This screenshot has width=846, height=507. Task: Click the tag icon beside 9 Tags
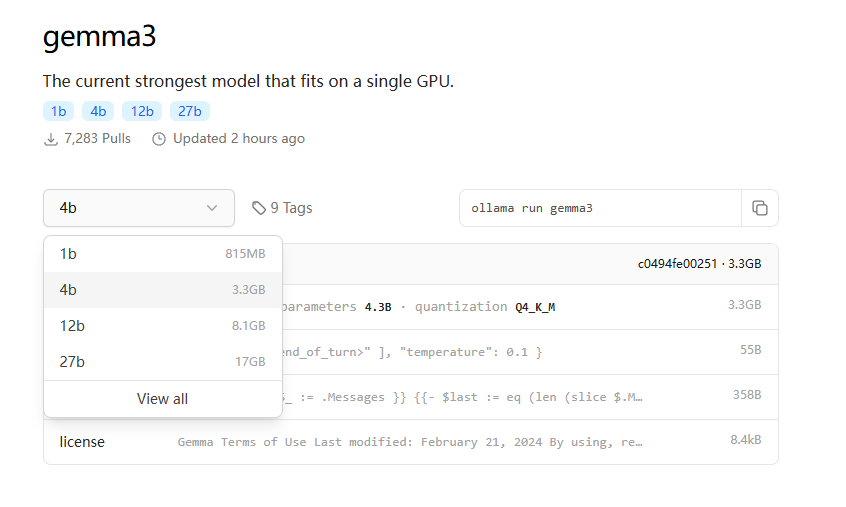click(x=259, y=208)
